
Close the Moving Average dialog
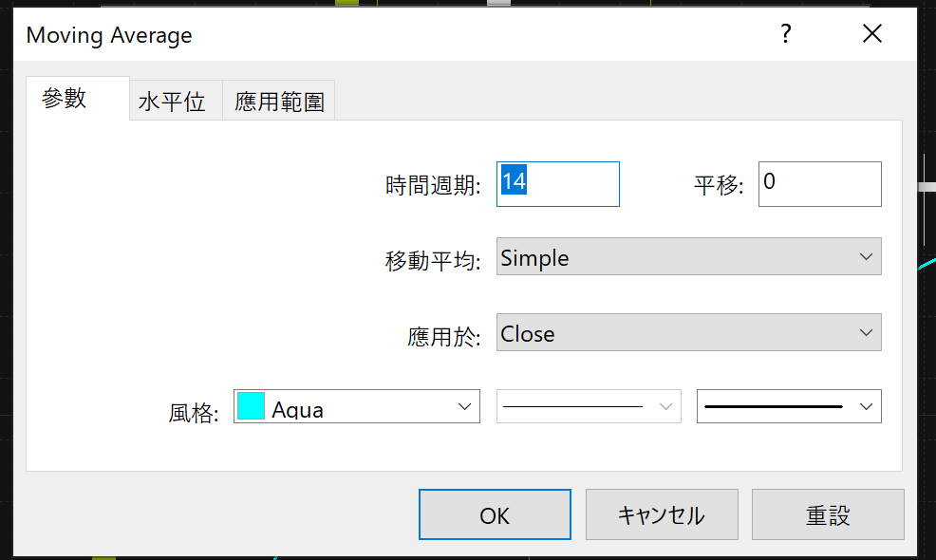click(872, 34)
